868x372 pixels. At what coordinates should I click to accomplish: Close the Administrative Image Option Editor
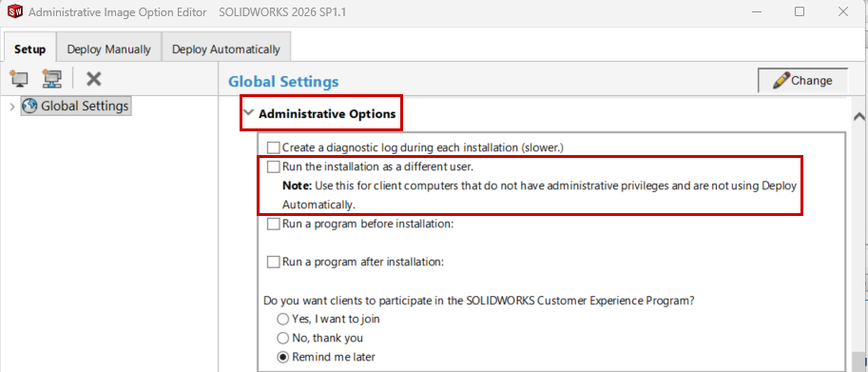click(843, 11)
